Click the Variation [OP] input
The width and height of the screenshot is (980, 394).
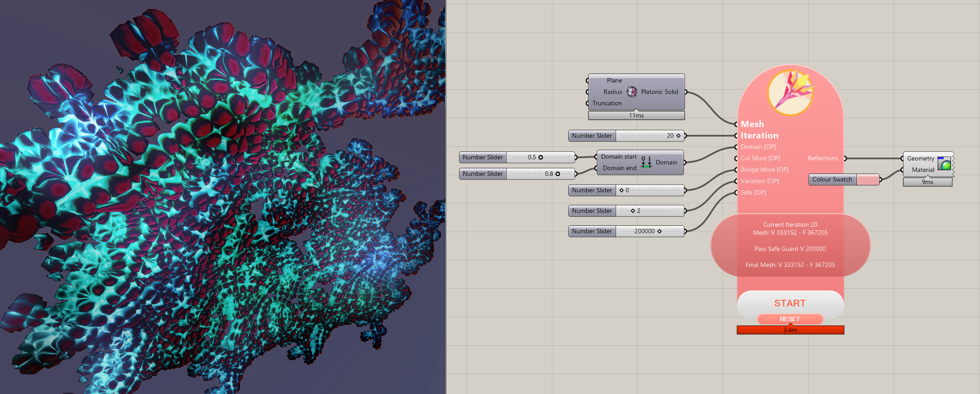click(x=759, y=181)
